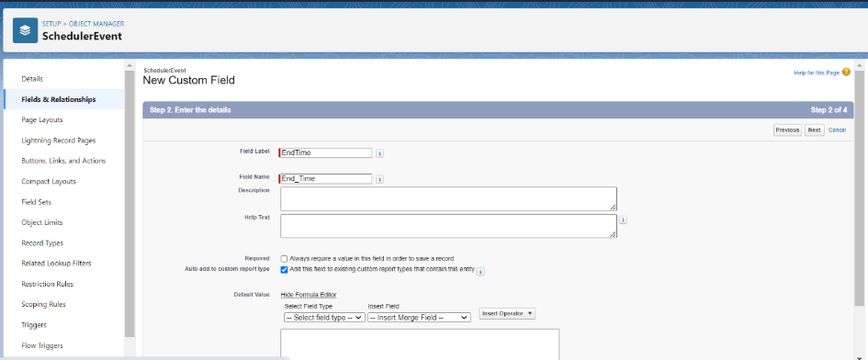
Task: Uncheck Add this field to custom report types
Action: pos(284,269)
